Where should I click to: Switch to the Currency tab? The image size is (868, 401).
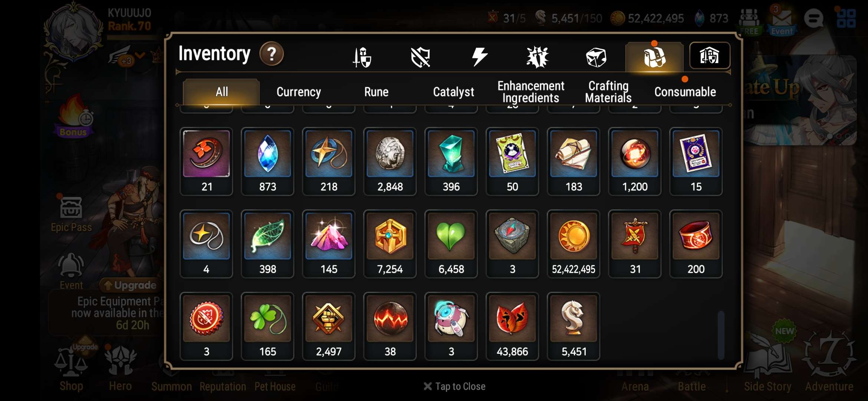pos(299,92)
